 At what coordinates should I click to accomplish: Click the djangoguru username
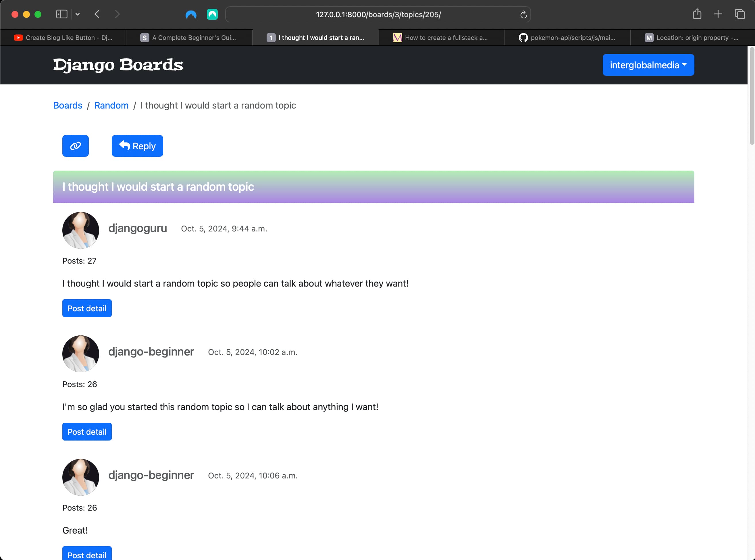pyautogui.click(x=138, y=228)
